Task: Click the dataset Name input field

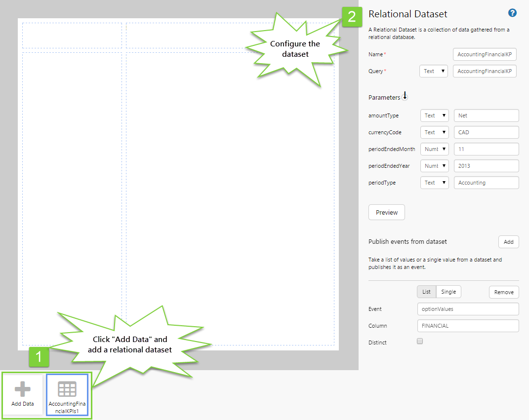Action: click(x=485, y=54)
